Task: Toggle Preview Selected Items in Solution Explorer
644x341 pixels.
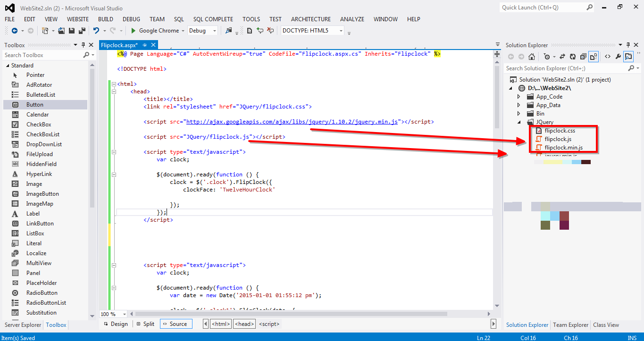Action: [628, 56]
